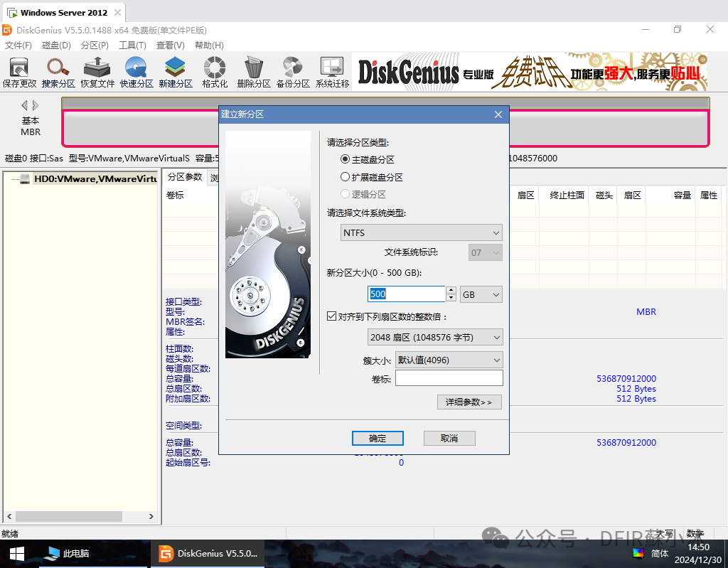The width and height of the screenshot is (728, 568).
Task: Click the 取消 button
Action: (449, 438)
